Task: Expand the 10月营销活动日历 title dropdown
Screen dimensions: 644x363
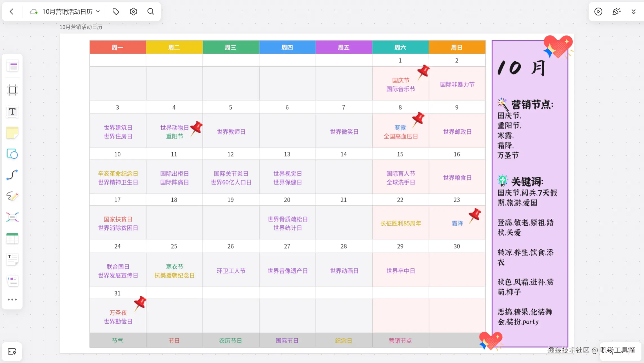Action: coord(98,12)
